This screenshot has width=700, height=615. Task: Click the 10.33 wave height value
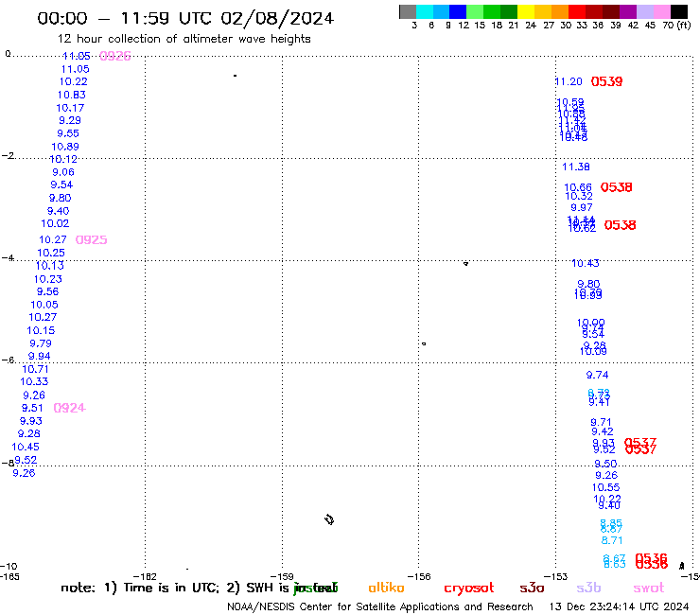tap(34, 382)
